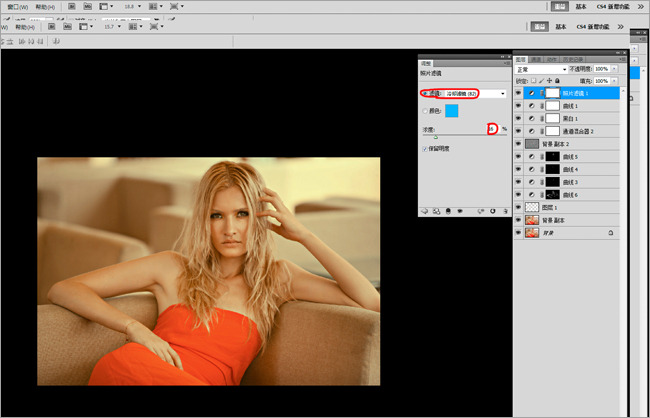Collapse Adjustments panel double-arrow icon
Screen dimensions: 650x418
click(503, 56)
